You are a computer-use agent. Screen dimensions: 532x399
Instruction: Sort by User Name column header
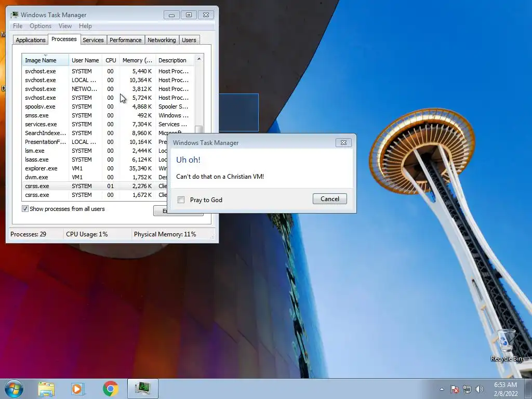point(86,60)
